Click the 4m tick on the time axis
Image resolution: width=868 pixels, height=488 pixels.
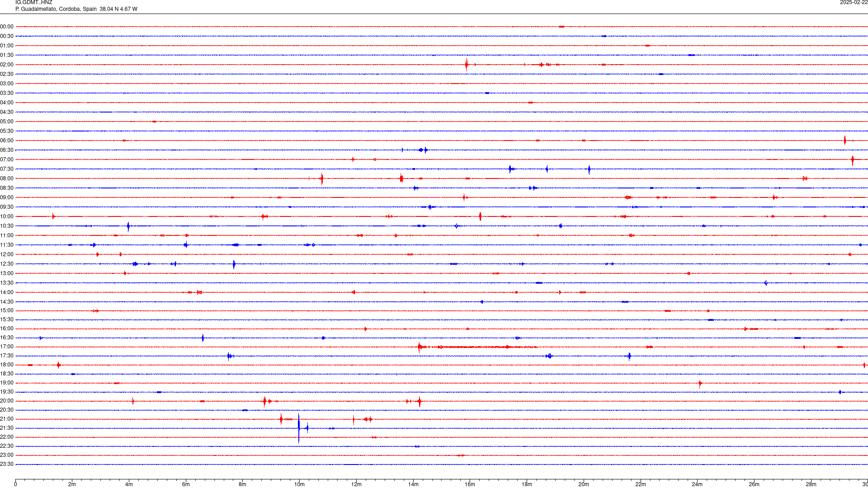(x=129, y=484)
